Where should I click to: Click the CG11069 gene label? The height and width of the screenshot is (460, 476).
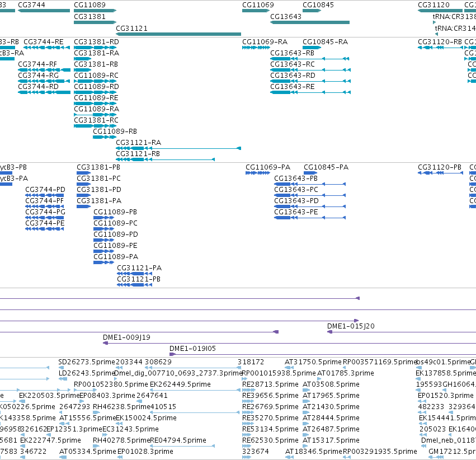pyautogui.click(x=258, y=5)
